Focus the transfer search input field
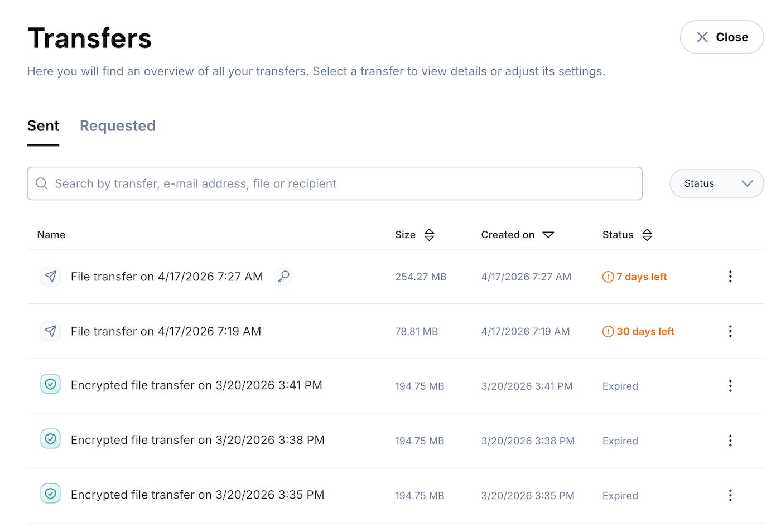The height and width of the screenshot is (532, 781). [335, 183]
